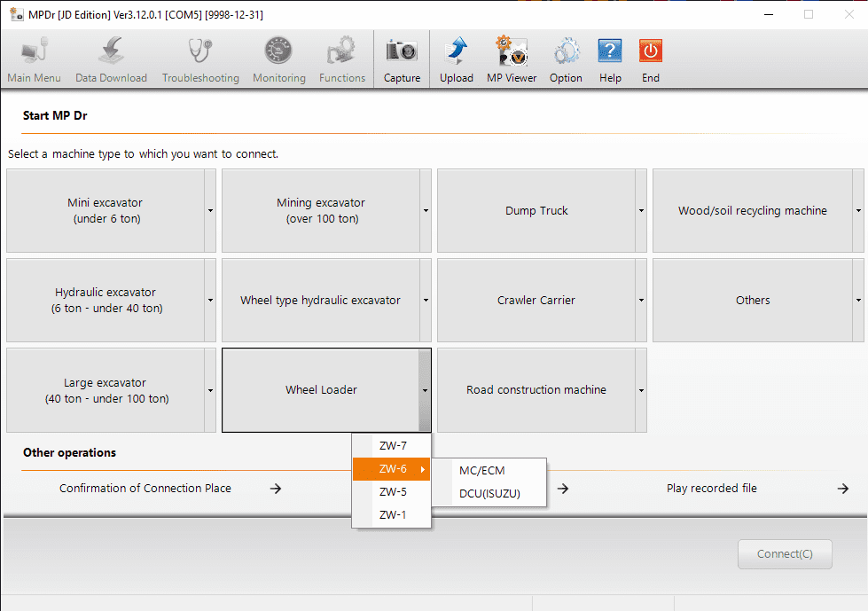This screenshot has height=611, width=868.
Task: Launch MP Viewer from toolbar
Action: pyautogui.click(x=512, y=51)
